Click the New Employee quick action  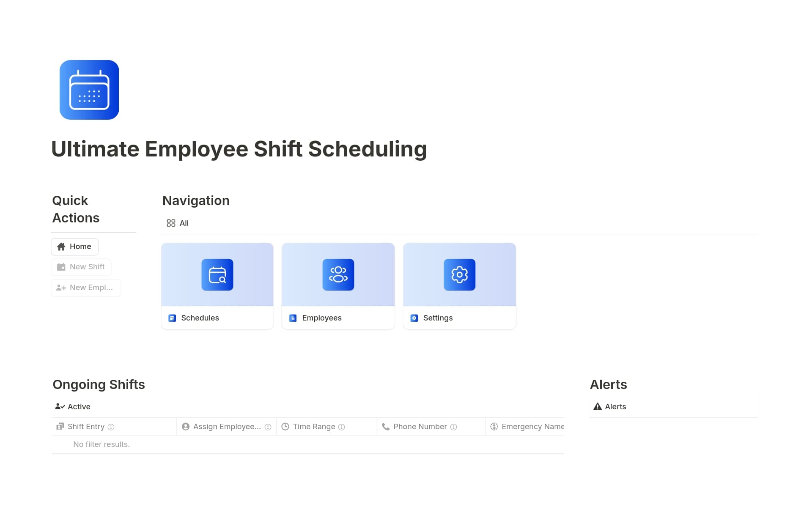pos(86,288)
